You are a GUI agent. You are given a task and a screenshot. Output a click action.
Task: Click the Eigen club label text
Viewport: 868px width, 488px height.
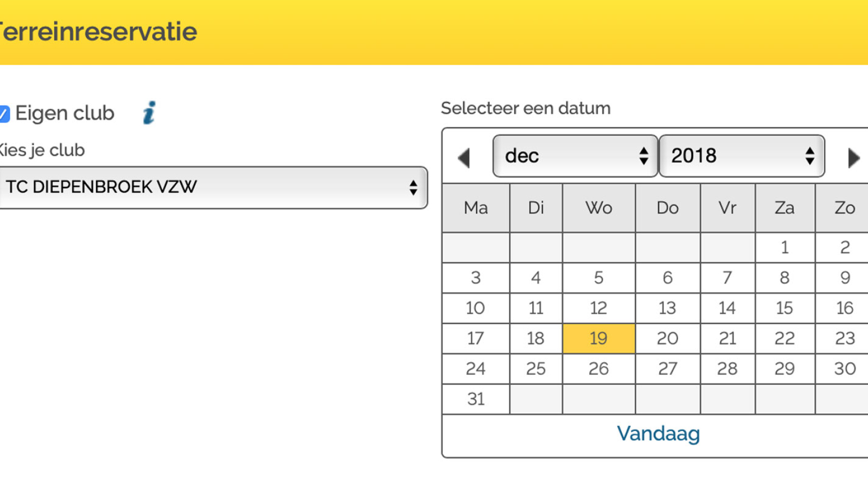tap(65, 113)
